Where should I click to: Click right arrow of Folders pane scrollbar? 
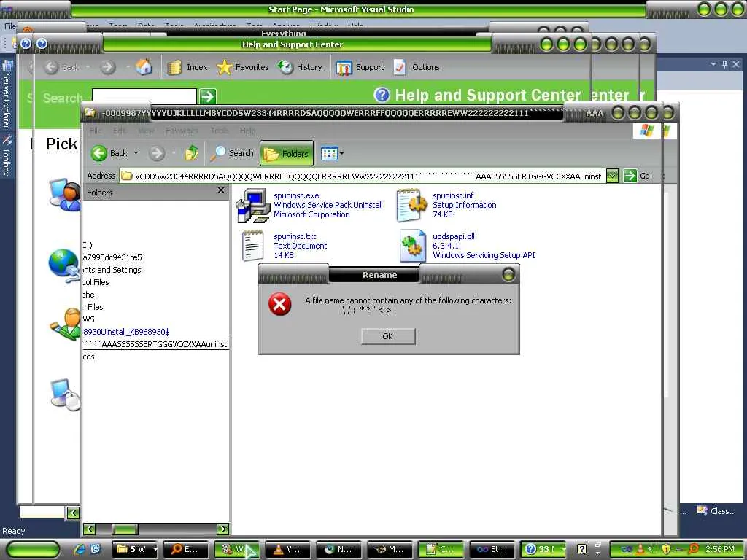pos(223,529)
